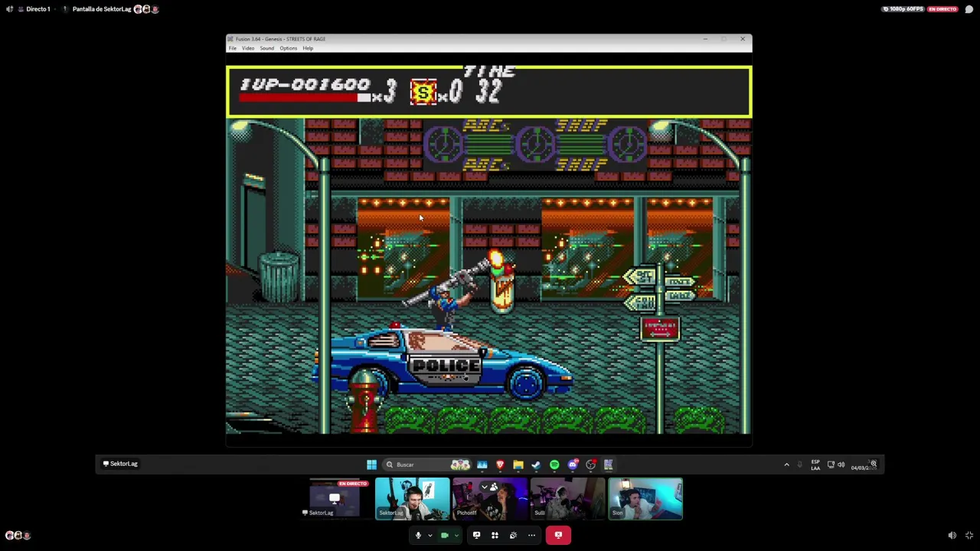
Task: Open Brave browser from taskbar
Action: (500, 465)
